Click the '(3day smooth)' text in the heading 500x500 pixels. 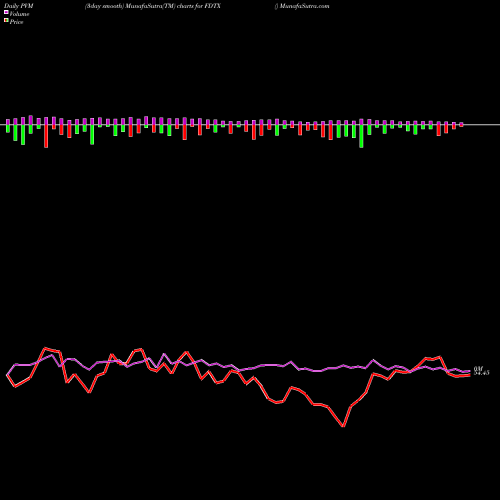[x=104, y=6]
